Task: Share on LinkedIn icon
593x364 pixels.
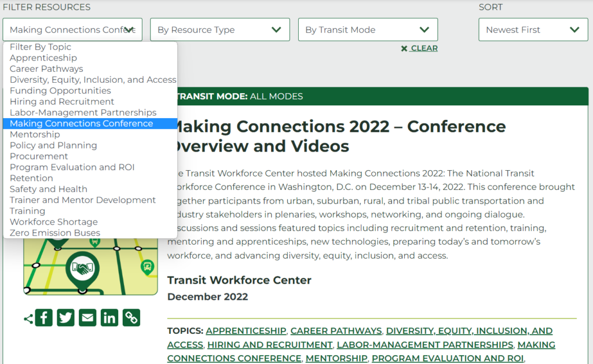Action: 109,318
